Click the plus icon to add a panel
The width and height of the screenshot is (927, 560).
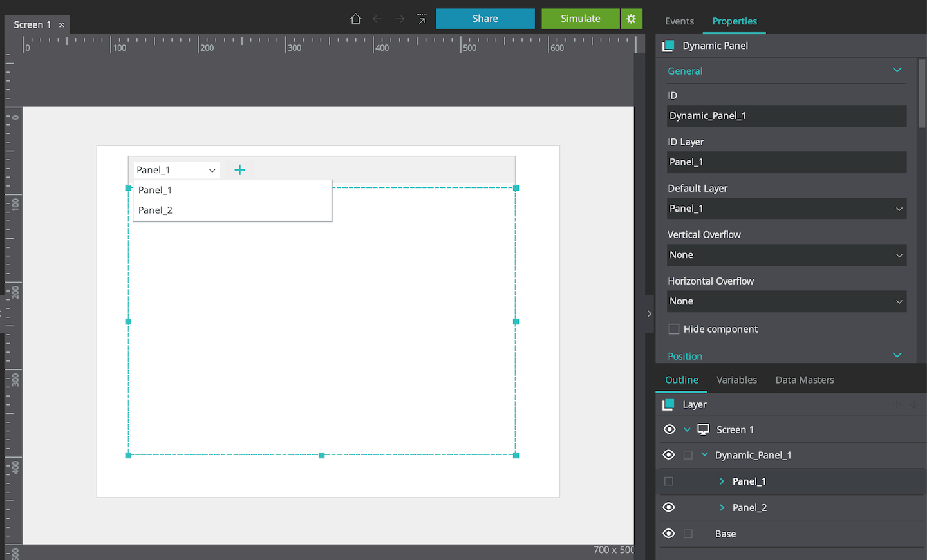click(239, 170)
